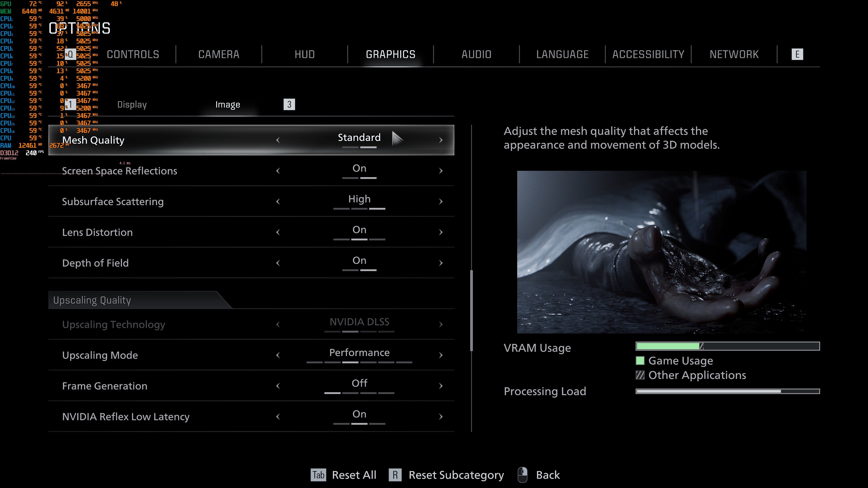Cycle Upscaling Mode to next option
Viewport: 868px width, 488px height.
441,355
